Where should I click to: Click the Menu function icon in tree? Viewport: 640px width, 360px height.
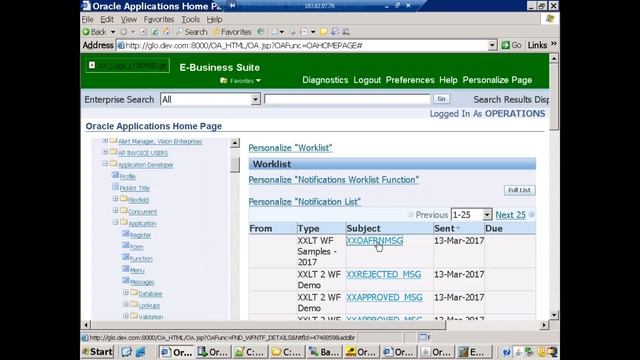point(126,269)
